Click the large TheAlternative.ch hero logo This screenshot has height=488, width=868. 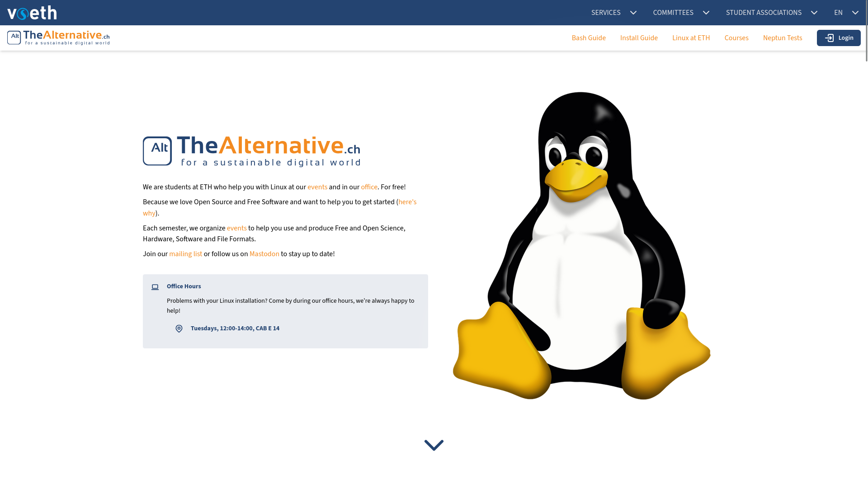pos(251,151)
